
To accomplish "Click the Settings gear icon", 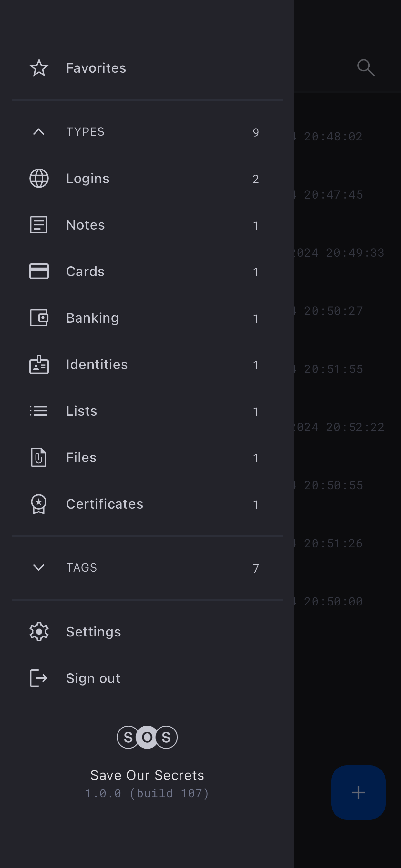I will click(39, 631).
